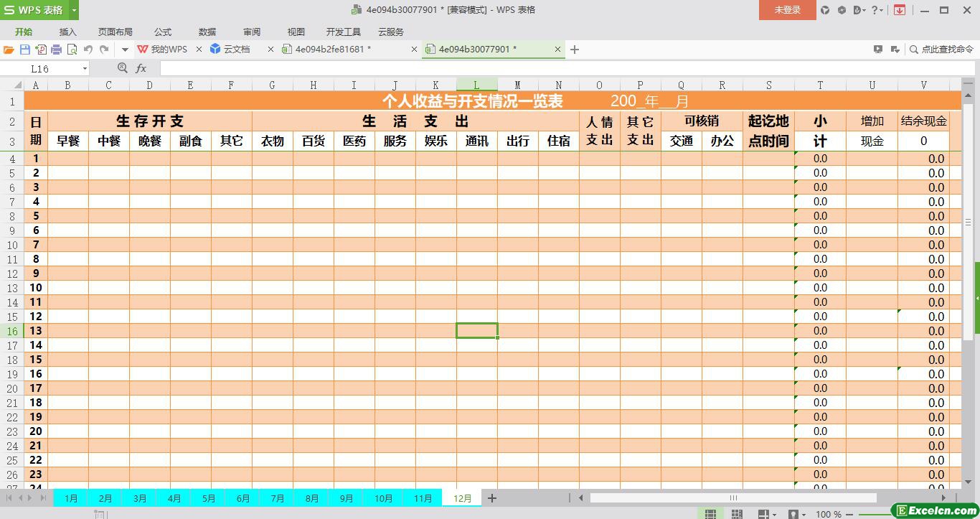This screenshot has height=519, width=980.
Task: Expand the quick access toolbar customize arrow
Action: click(124, 50)
